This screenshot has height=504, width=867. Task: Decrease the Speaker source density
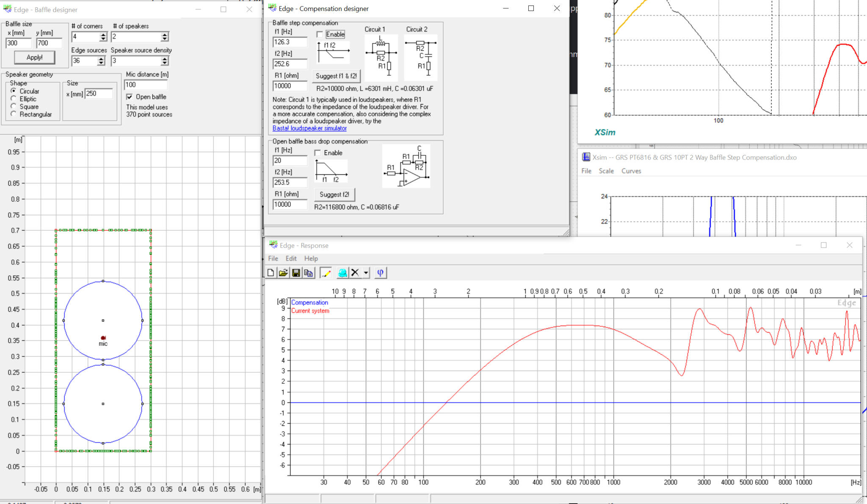click(165, 63)
